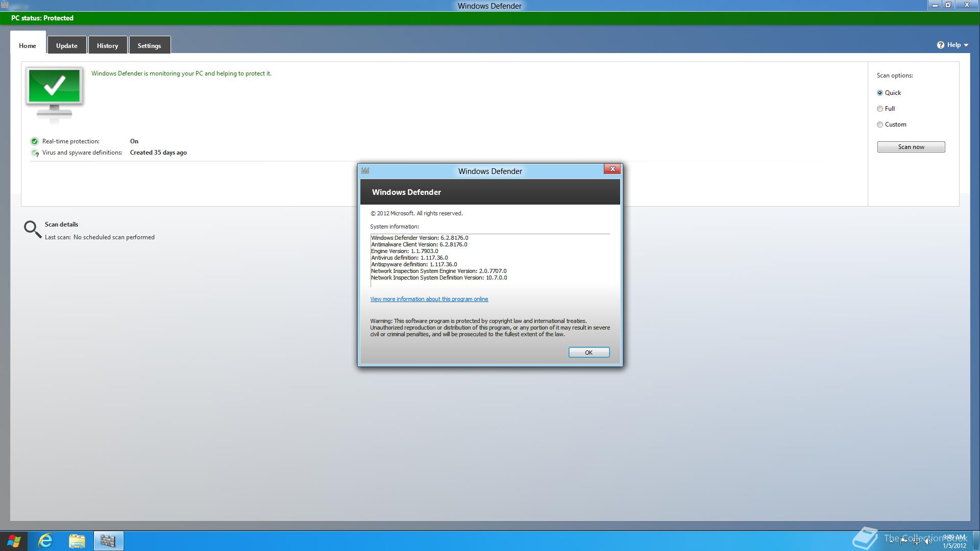Click the Help question mark icon
The width and height of the screenshot is (980, 551).
click(x=941, y=45)
